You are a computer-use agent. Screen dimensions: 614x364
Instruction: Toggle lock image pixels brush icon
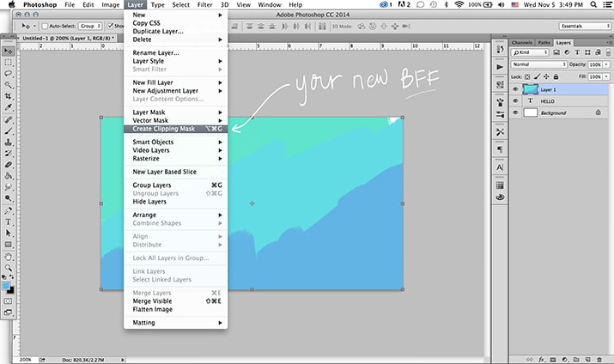pyautogui.click(x=537, y=76)
